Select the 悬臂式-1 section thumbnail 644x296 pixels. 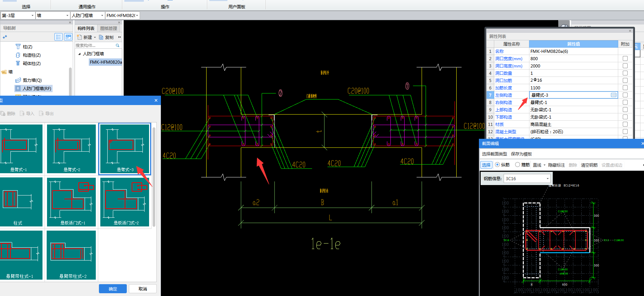(x=21, y=149)
